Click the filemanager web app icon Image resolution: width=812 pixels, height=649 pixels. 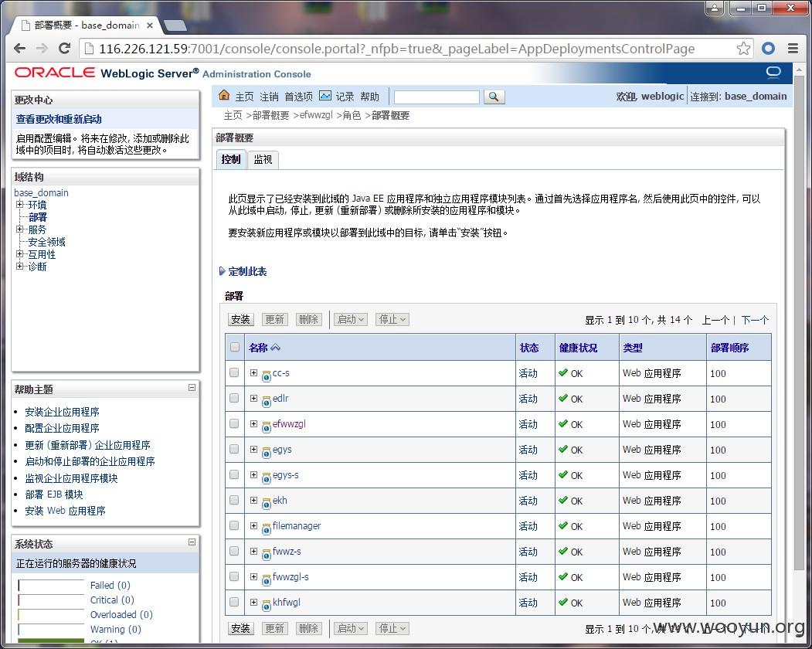point(267,528)
